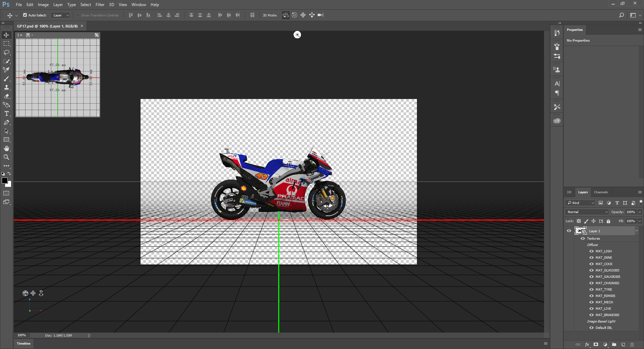Activate the Roll 3D Camera mode
644x349 pixels.
click(294, 15)
